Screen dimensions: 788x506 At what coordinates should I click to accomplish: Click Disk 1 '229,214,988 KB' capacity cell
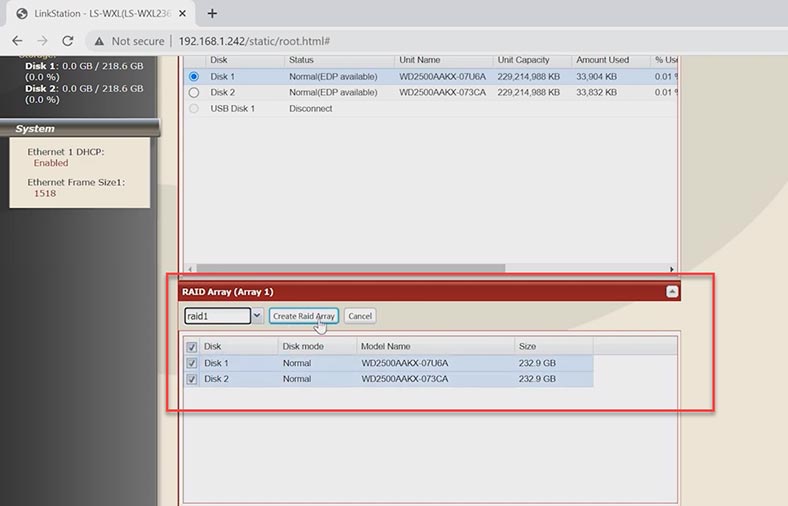point(529,76)
